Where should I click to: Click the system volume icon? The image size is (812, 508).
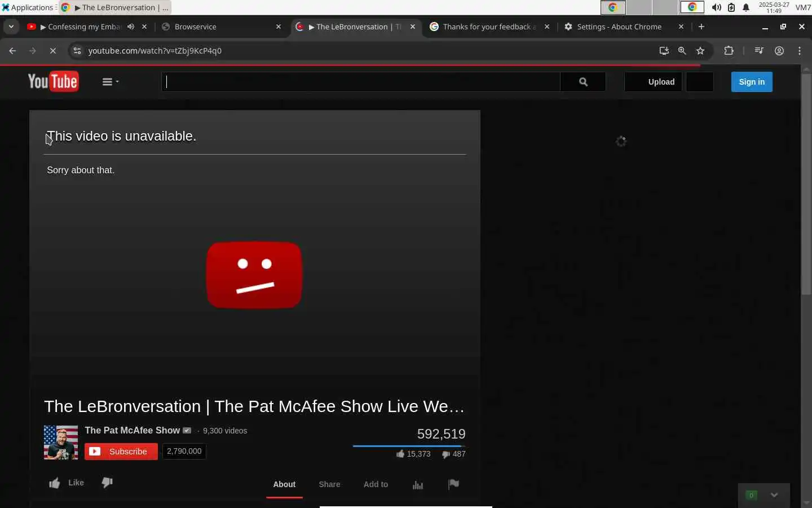pos(717,7)
